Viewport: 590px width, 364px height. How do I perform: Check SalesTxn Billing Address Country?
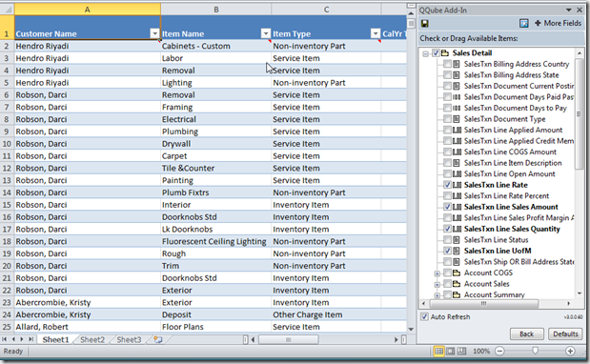coord(447,64)
